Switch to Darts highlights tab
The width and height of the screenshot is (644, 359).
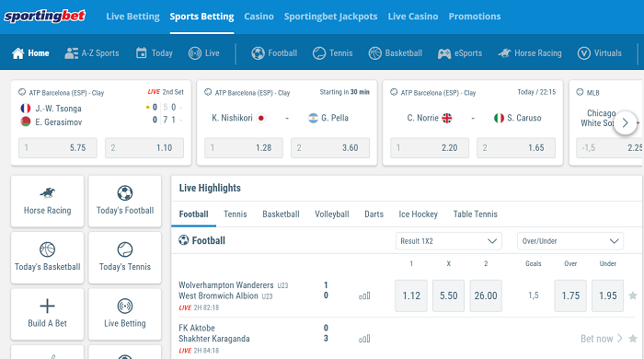(374, 214)
